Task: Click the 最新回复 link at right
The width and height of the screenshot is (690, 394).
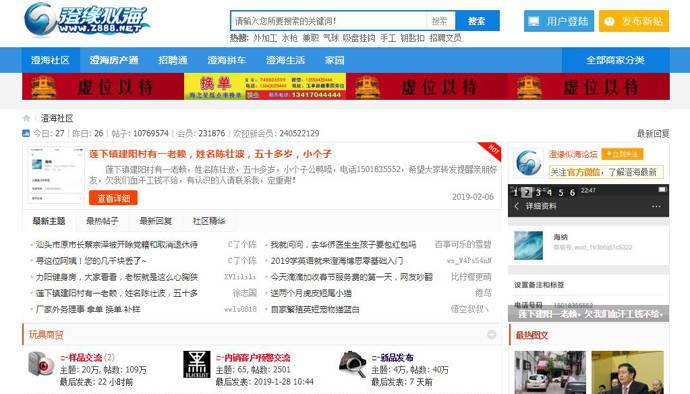Action: [653, 133]
